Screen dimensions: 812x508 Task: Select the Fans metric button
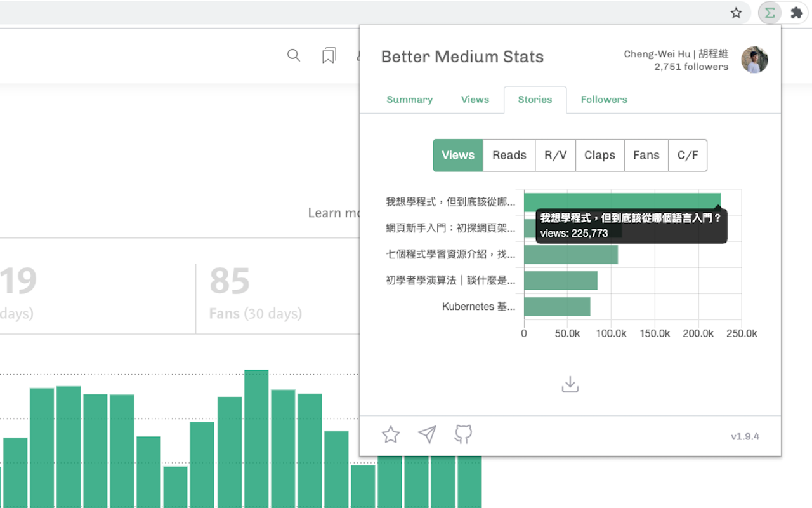click(646, 156)
